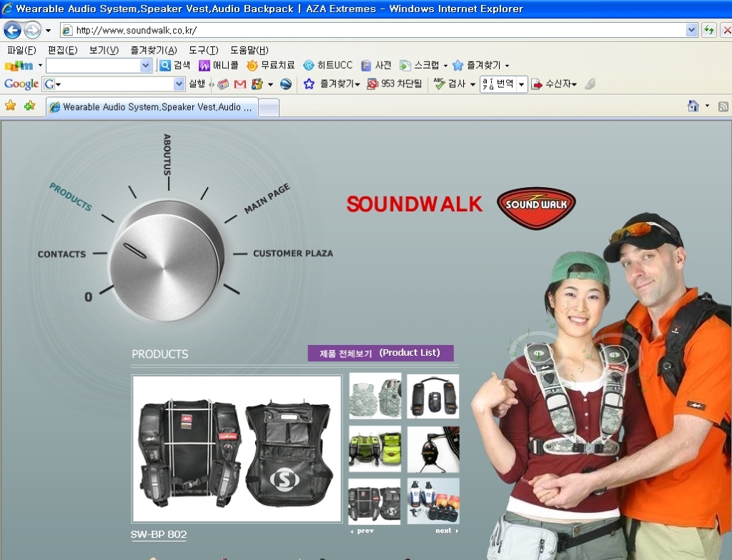This screenshot has height=560, width=732.
Task: Click the red Sound Walk oval logo
Action: pyautogui.click(x=536, y=208)
